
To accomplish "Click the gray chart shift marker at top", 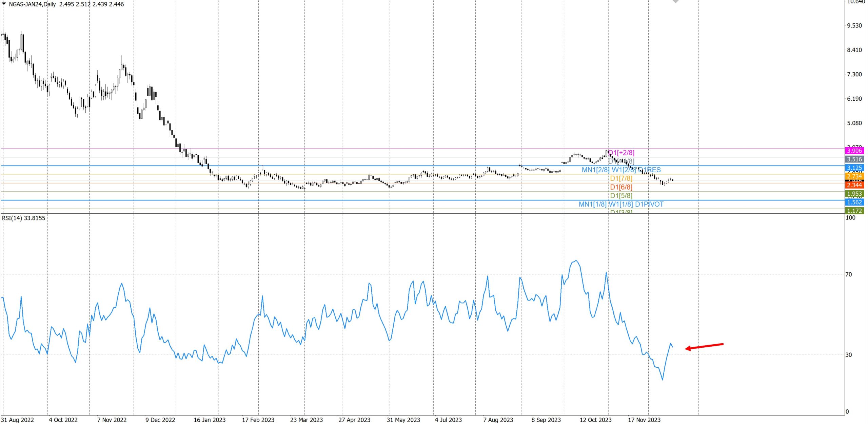I will (x=675, y=1).
